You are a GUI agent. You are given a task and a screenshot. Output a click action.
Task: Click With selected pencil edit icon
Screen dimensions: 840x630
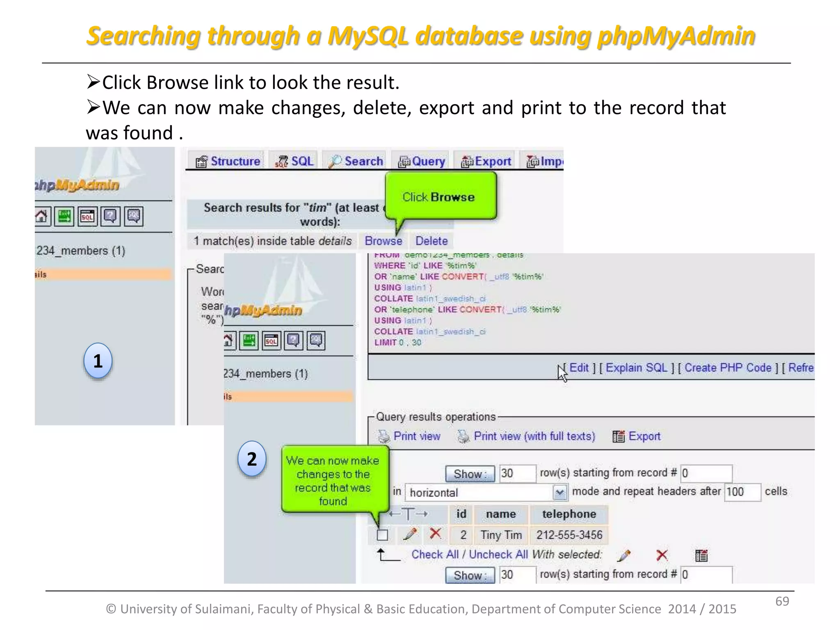624,556
